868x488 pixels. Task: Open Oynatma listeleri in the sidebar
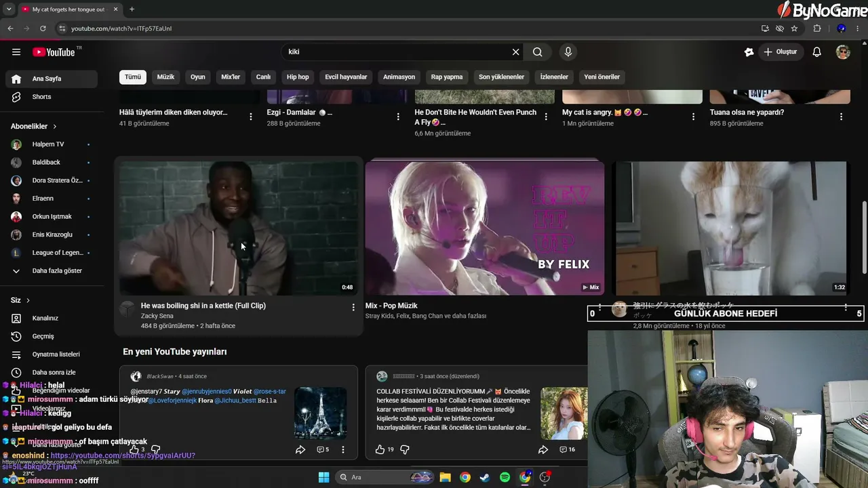(52, 354)
